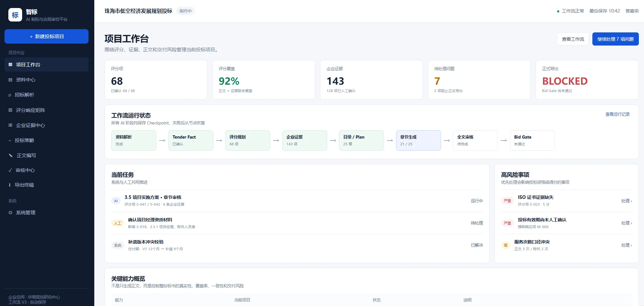Click the Bid Gate workflow stage card

click(x=532, y=140)
